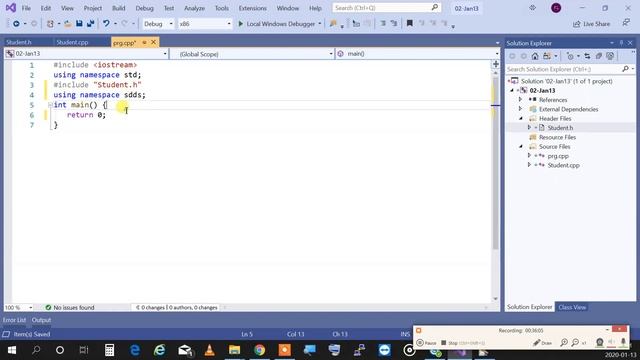Image resolution: width=640 pixels, height=360 pixels.
Task: Toggle the speaker audio icon in recorder
Action: point(611,342)
